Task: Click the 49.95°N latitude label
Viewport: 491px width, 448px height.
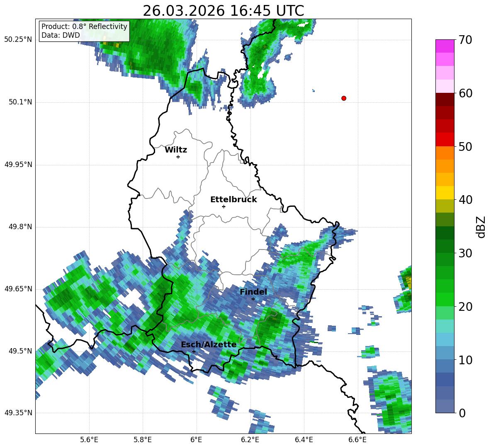Action: coord(18,165)
